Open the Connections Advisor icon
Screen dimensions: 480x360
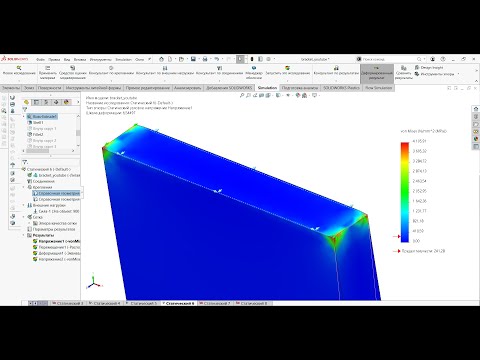click(x=219, y=68)
